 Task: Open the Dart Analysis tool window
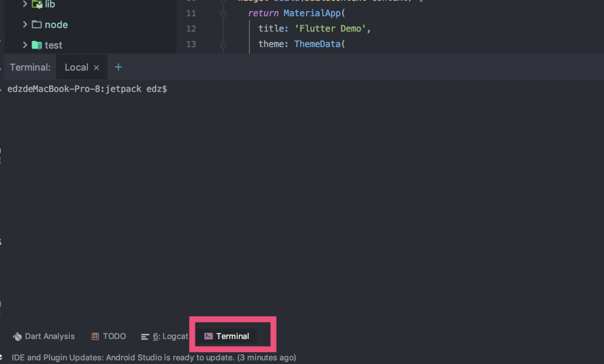point(44,336)
